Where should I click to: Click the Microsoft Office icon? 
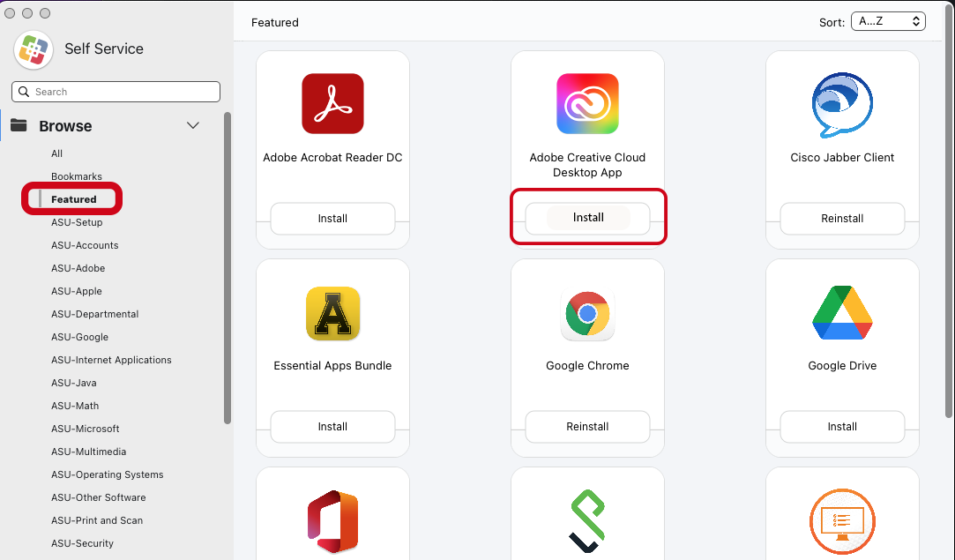(x=332, y=521)
